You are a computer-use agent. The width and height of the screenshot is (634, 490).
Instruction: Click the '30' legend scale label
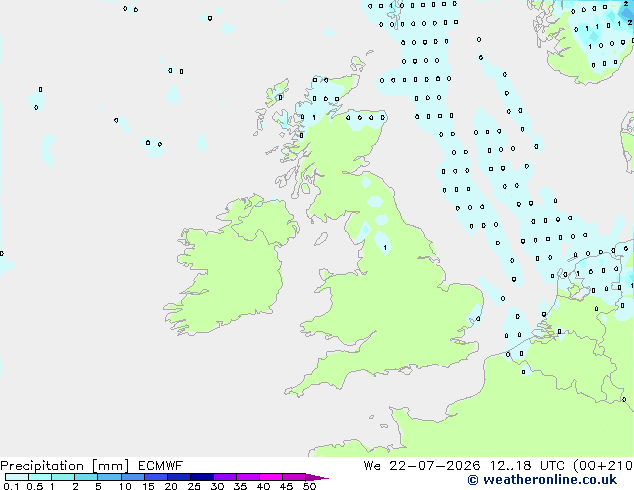[217, 486]
